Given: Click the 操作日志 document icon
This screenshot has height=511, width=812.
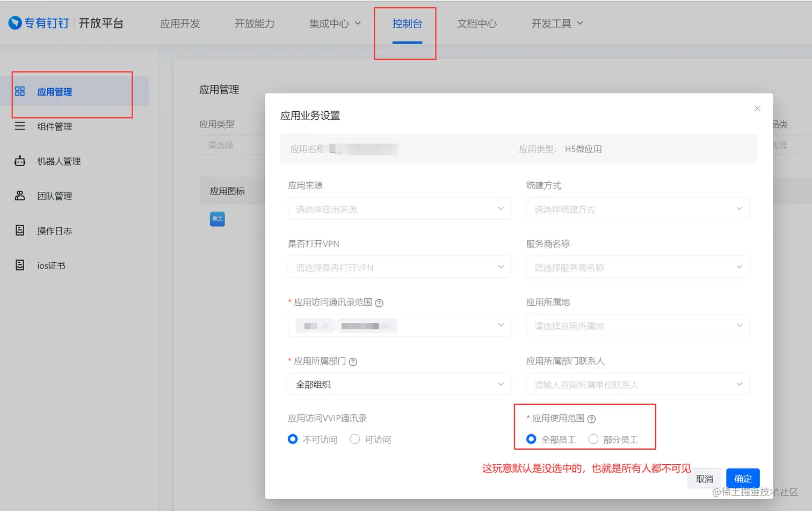Looking at the screenshot, I should pos(20,231).
